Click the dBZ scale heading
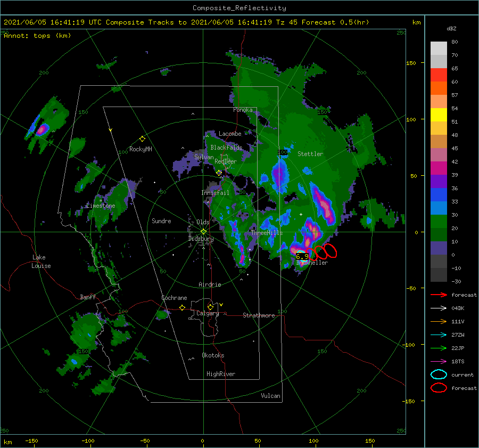Image resolution: width=479 pixels, height=448 pixels. tap(451, 29)
